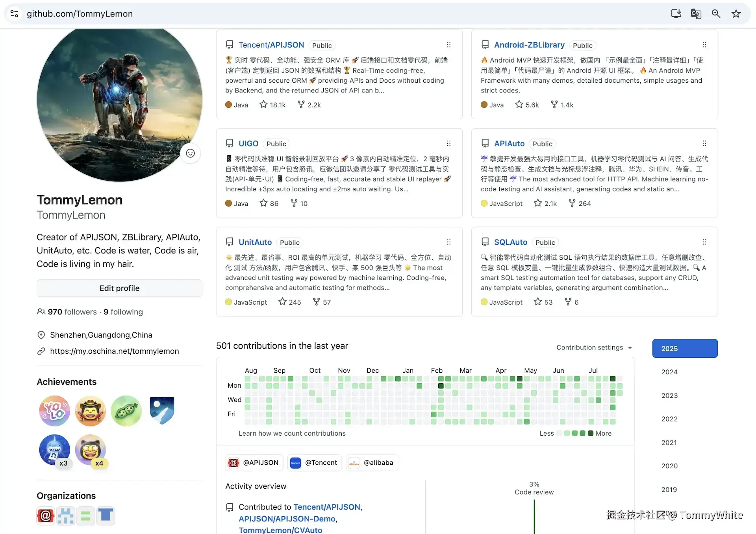This screenshot has height=534, width=756.
Task: Click the Edit profile button
Action: click(119, 288)
